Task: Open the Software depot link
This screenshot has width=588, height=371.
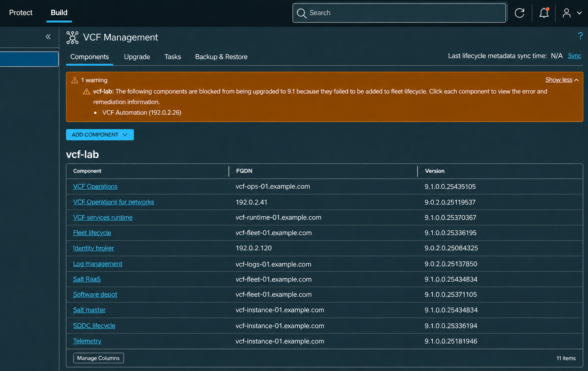Action: 95,294
